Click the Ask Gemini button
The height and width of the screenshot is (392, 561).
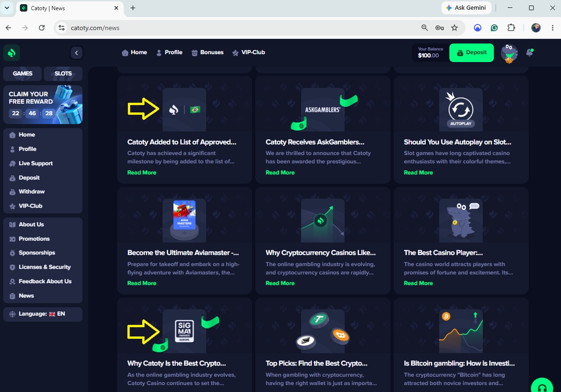(466, 8)
